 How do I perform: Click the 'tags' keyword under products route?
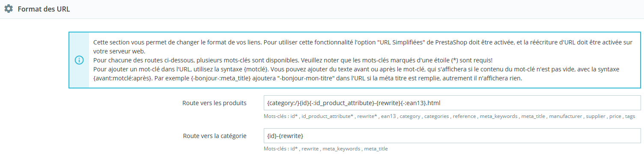click(x=630, y=116)
